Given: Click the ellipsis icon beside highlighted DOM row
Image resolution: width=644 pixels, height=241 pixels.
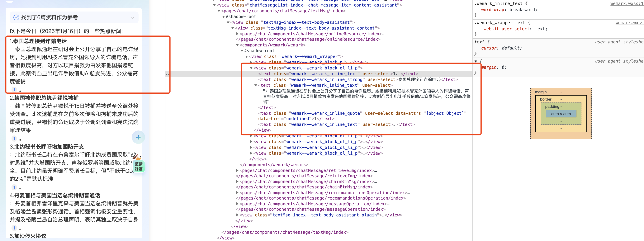Looking at the screenshot, I should pos(167,74).
